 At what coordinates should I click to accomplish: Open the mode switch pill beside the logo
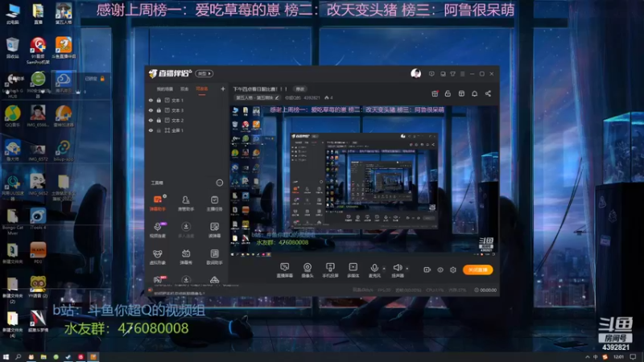point(204,73)
